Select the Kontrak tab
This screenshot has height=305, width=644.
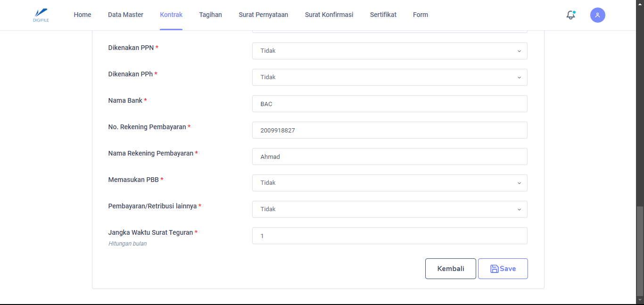point(171,15)
